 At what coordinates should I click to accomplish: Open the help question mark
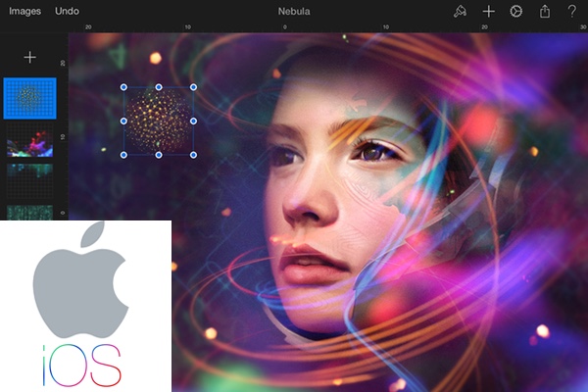click(x=572, y=11)
